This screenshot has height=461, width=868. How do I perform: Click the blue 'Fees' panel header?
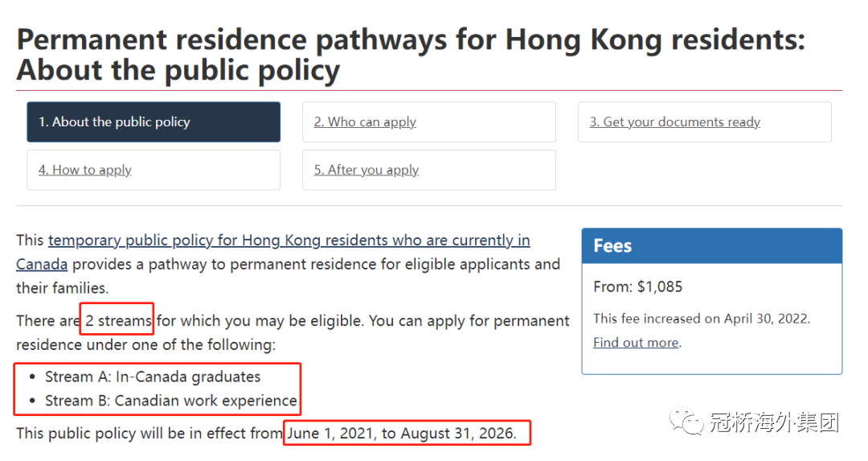click(712, 245)
